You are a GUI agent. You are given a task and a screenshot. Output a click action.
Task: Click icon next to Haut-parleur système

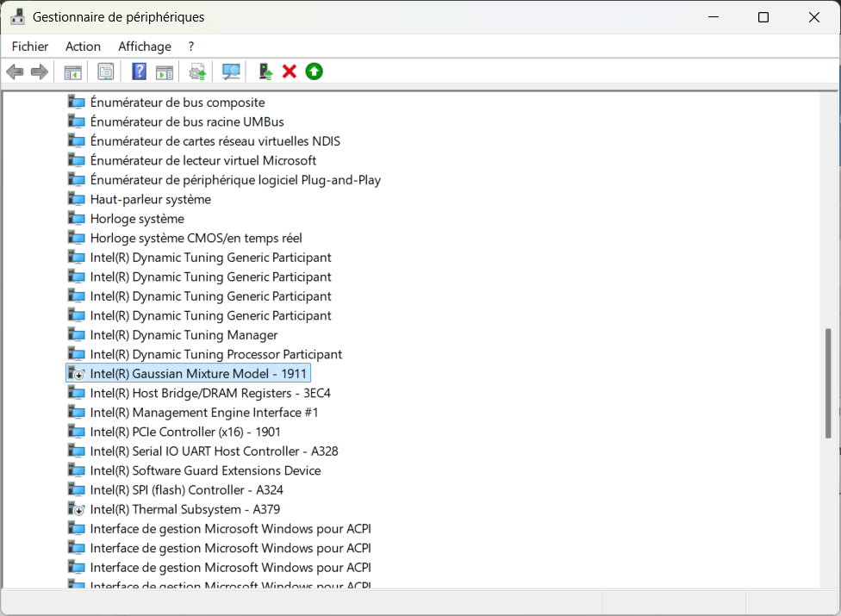(x=76, y=199)
